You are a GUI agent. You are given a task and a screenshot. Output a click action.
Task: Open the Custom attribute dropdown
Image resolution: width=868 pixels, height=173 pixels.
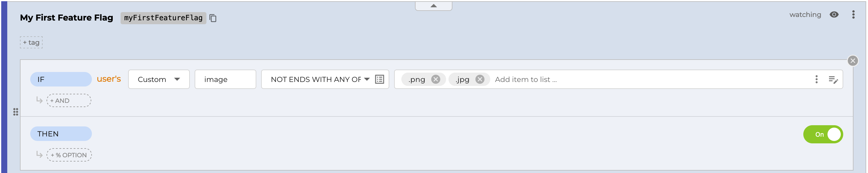pos(159,79)
